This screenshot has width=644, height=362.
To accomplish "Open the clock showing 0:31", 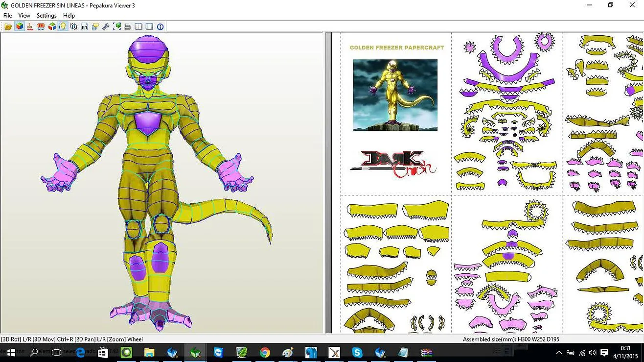I will [625, 352].
